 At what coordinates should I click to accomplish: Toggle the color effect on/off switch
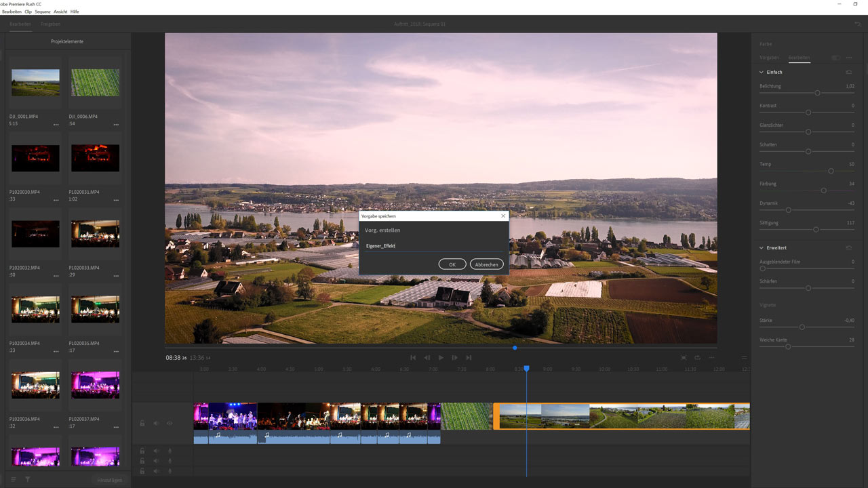coord(835,58)
